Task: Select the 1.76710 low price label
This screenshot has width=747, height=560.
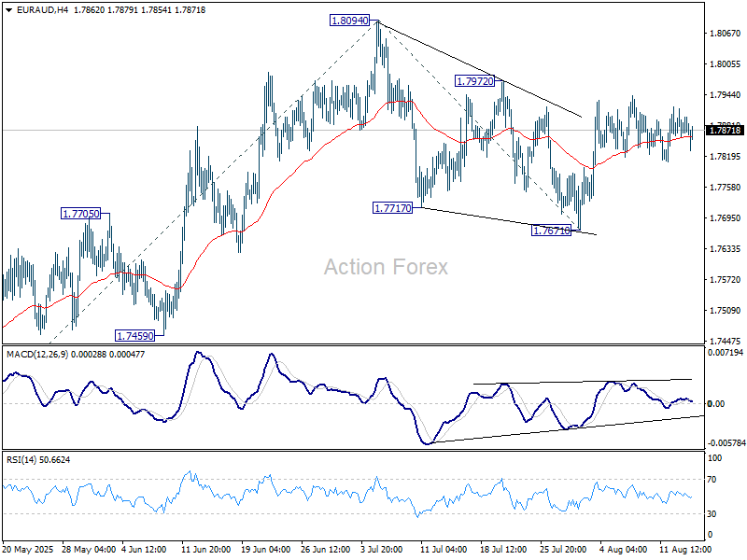Action: 551,231
